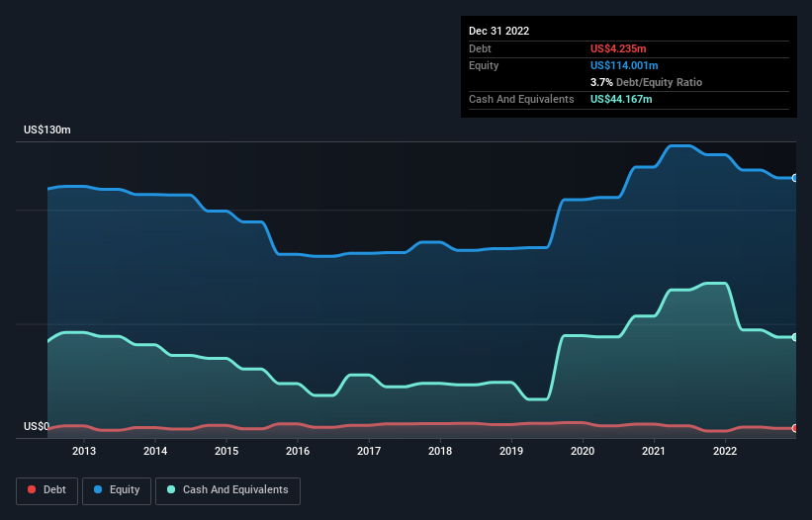812x520 pixels.
Task: Click the Debt endpoint marker on the right edge
Action: coord(795,428)
